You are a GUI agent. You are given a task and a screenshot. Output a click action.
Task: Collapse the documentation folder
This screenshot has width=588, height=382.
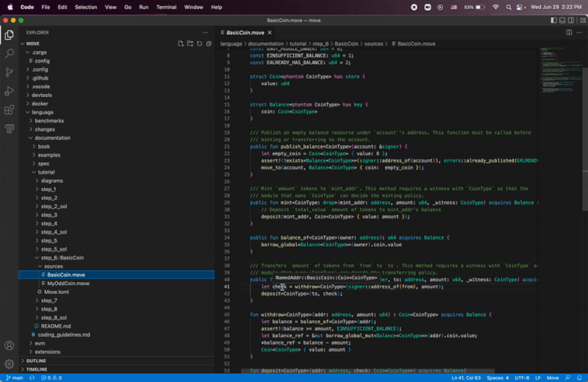[52, 138]
